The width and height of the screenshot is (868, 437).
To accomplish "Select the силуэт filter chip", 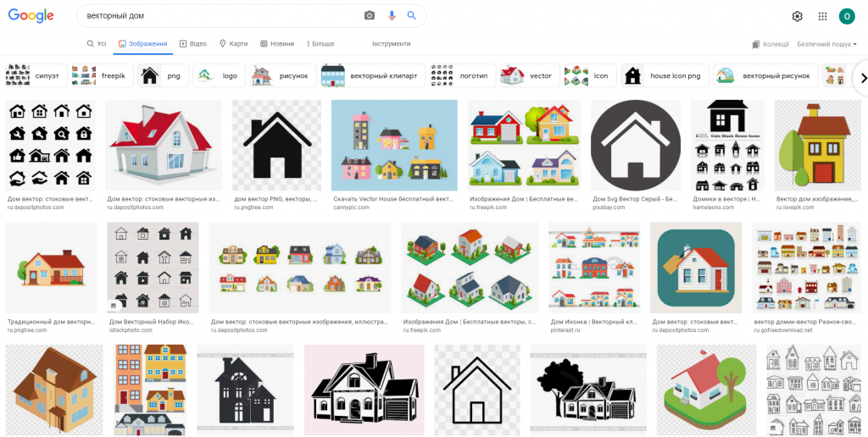I will point(36,75).
